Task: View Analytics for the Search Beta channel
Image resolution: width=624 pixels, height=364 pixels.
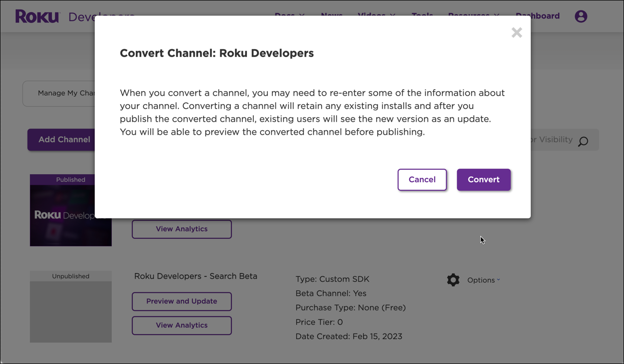Action: click(x=181, y=325)
